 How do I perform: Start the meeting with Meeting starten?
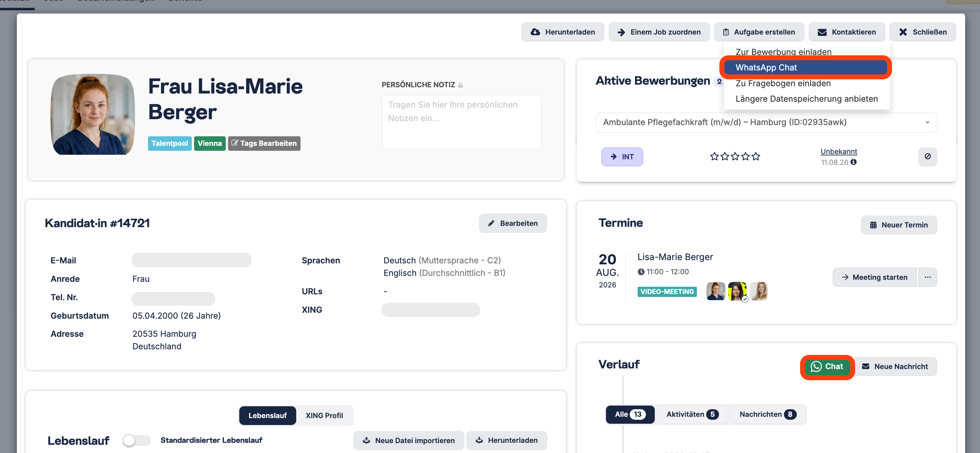[874, 278]
